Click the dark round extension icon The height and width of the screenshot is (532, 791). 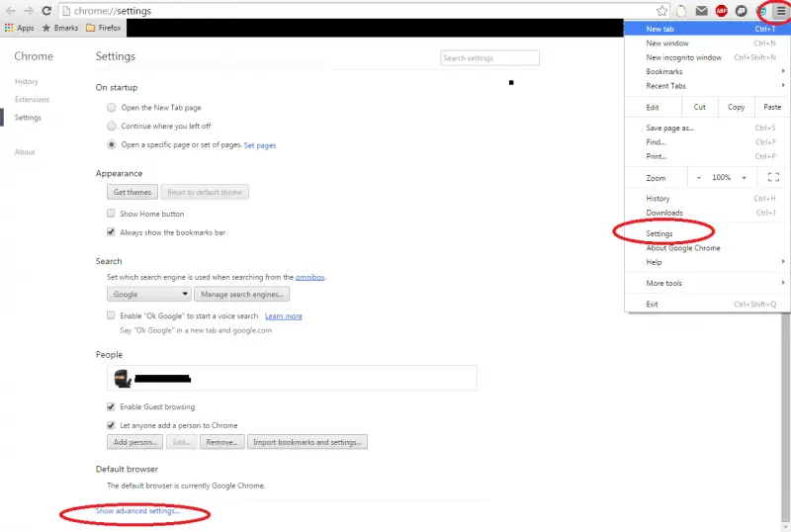(741, 11)
